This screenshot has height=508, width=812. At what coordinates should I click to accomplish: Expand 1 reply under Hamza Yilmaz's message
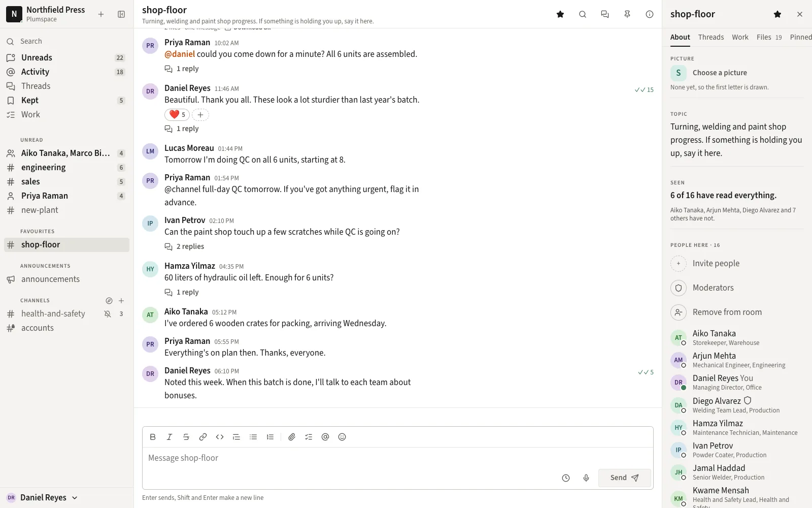click(182, 292)
